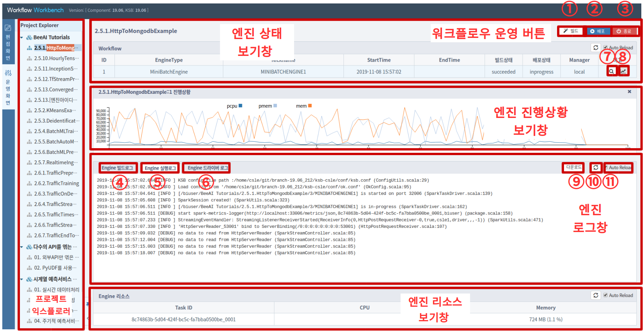Click the workflow icon beside 2.5.2.KMeansExa
Viewport: 644px width, 332px height.
tap(29, 110)
